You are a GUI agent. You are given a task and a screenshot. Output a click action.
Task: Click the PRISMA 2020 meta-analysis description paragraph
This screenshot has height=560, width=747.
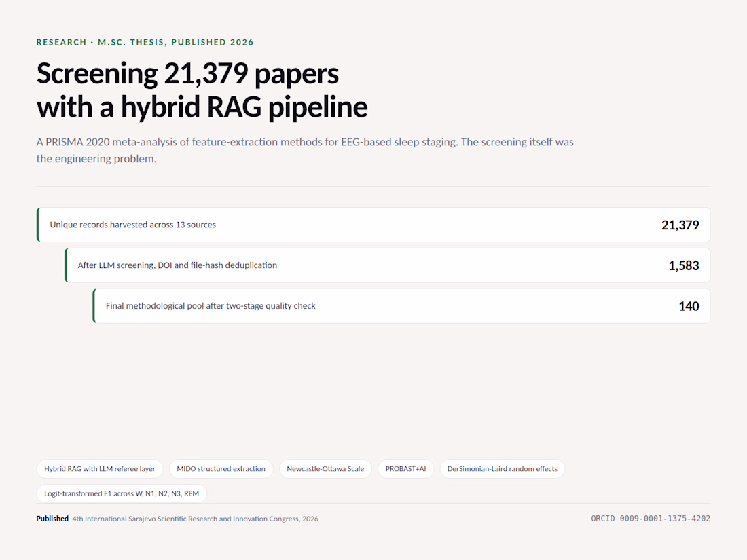[305, 150]
